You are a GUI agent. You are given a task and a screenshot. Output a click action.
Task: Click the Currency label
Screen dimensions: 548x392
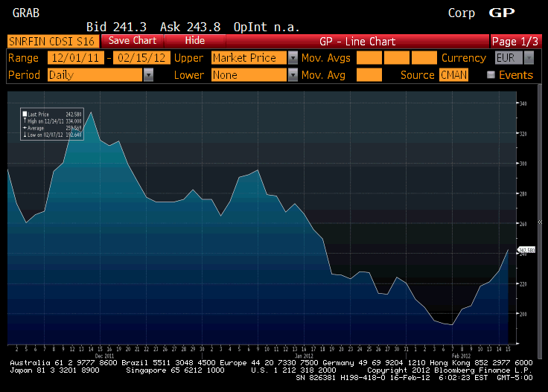(464, 57)
